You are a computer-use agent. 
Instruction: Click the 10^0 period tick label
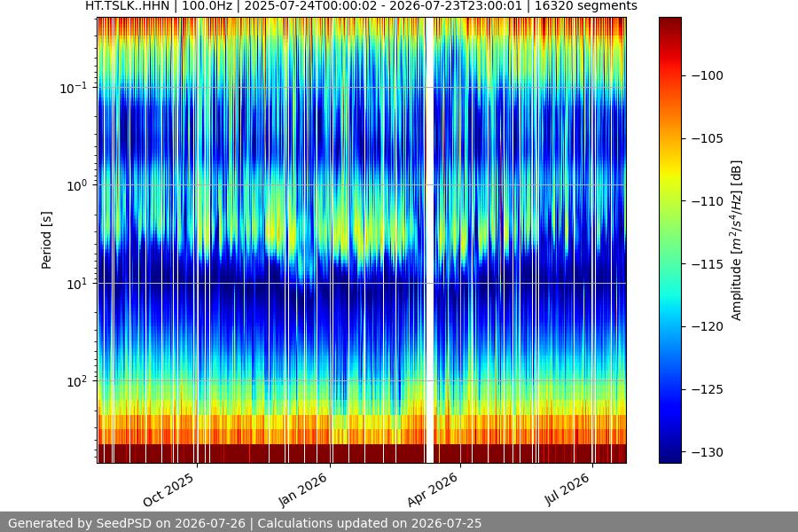[x=77, y=186]
